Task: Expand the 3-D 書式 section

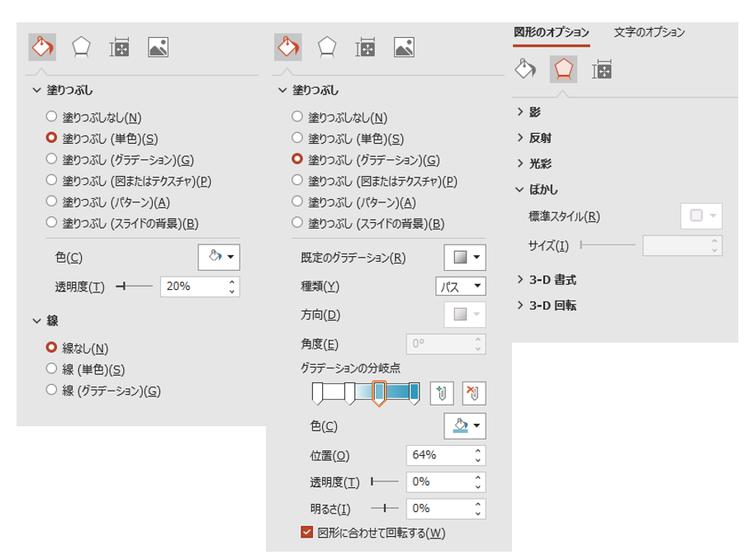Action: pyautogui.click(x=552, y=280)
